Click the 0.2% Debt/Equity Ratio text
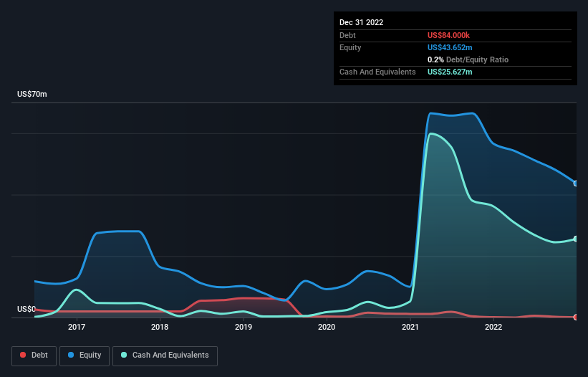This screenshot has height=377, width=588. coord(468,59)
